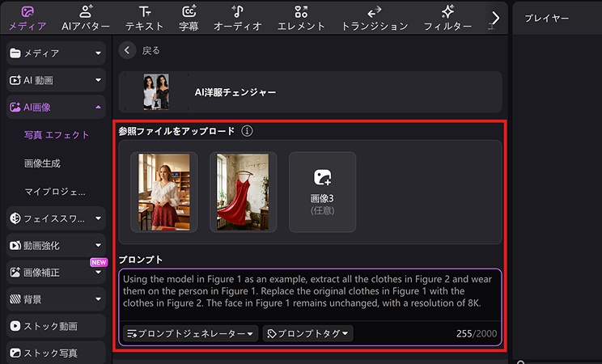Open the テキスト tab
Screen dimensions: 602x364
pyautogui.click(x=145, y=18)
